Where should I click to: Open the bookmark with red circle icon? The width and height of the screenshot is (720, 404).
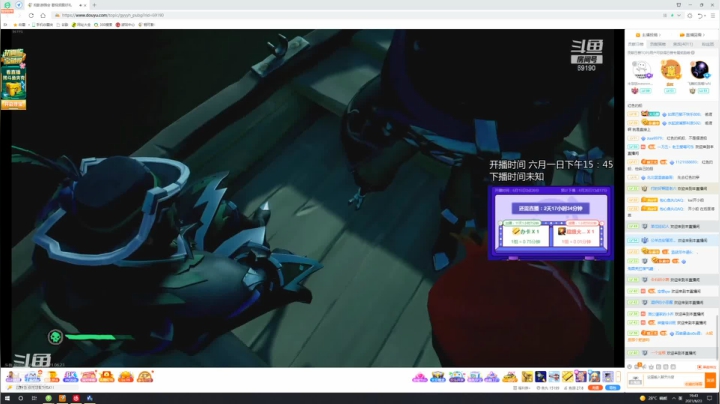[125, 25]
